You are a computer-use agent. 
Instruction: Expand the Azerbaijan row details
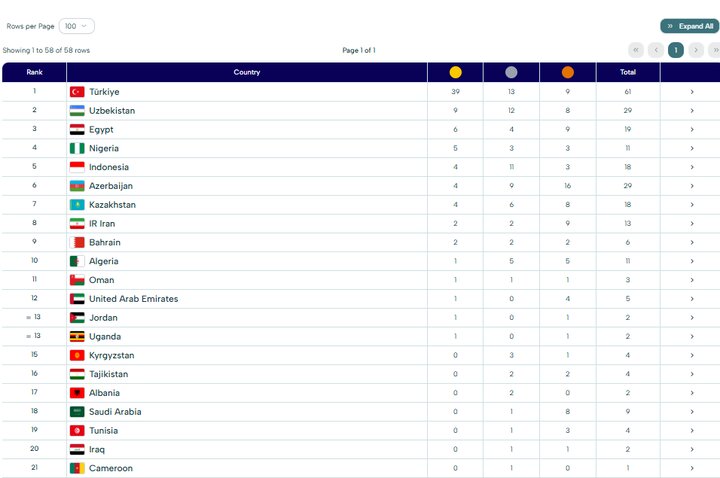691,186
